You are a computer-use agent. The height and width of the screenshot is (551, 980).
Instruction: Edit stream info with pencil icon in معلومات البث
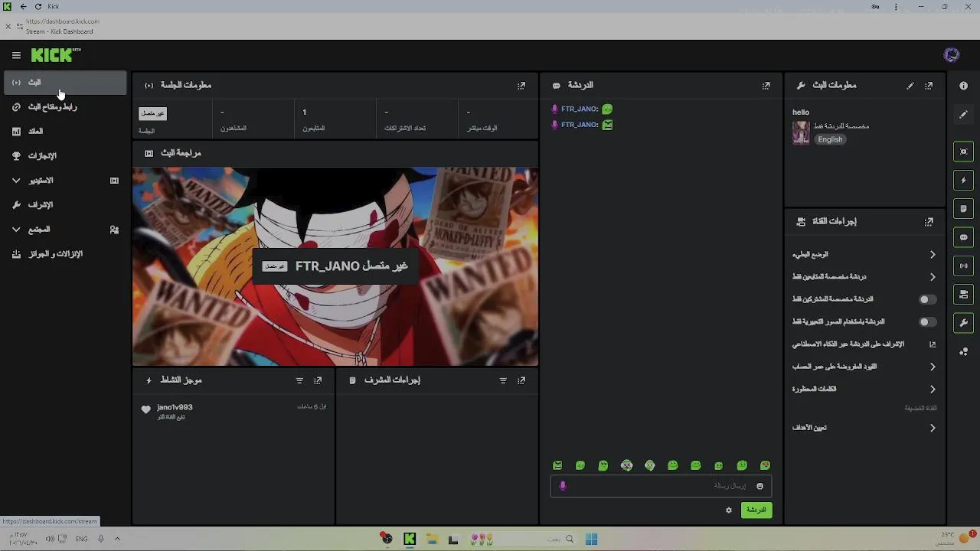pos(910,86)
